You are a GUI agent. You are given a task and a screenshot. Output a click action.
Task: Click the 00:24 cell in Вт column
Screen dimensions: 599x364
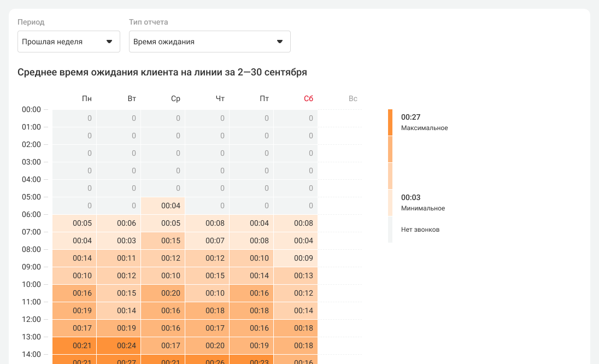[x=119, y=346]
